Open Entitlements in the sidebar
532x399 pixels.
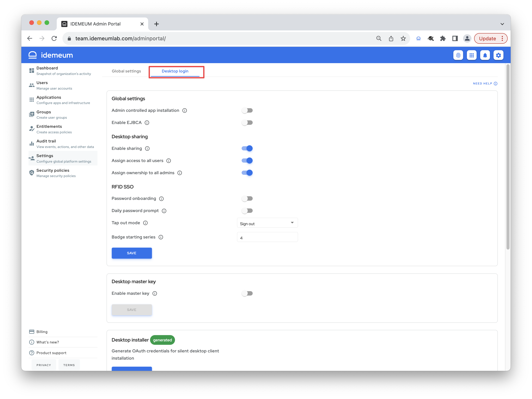tap(63, 129)
